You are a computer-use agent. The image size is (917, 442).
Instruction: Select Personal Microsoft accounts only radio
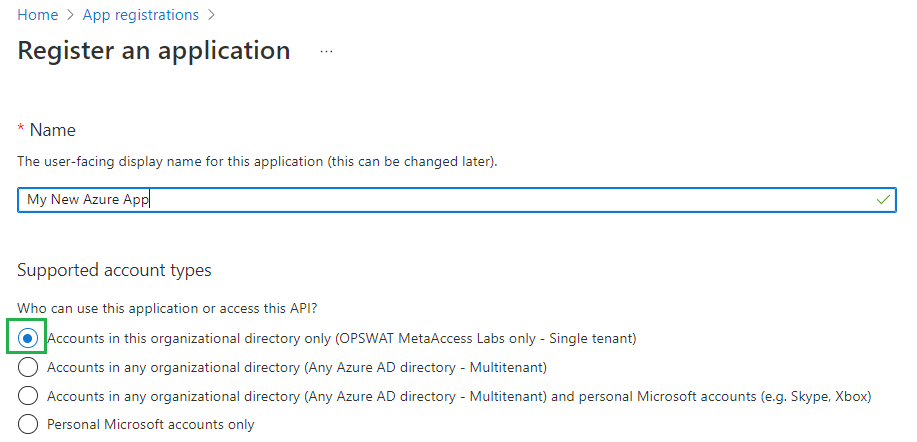(27, 424)
